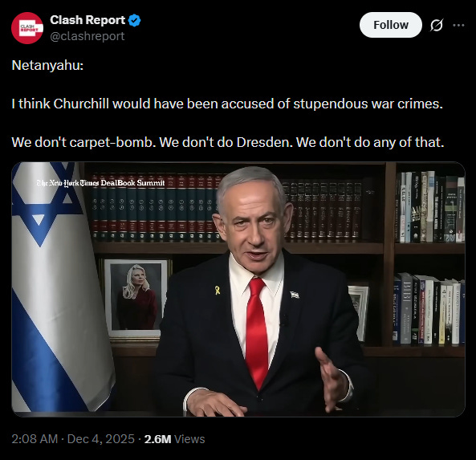Open the three-dot more options menu
Image resolution: width=476 pixels, height=460 pixels.
coord(458,25)
